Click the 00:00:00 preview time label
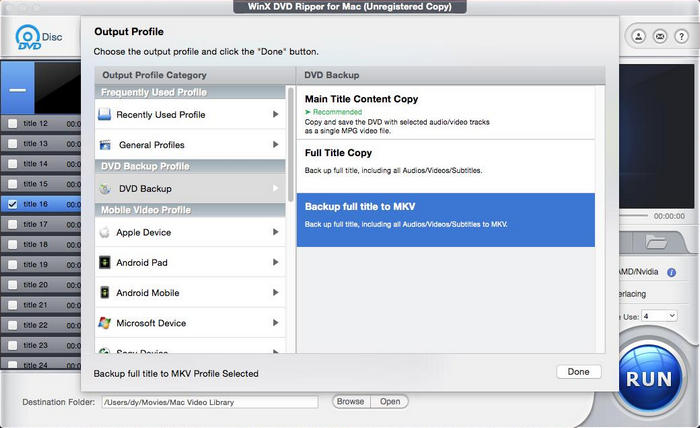The width and height of the screenshot is (700, 428). [x=669, y=216]
